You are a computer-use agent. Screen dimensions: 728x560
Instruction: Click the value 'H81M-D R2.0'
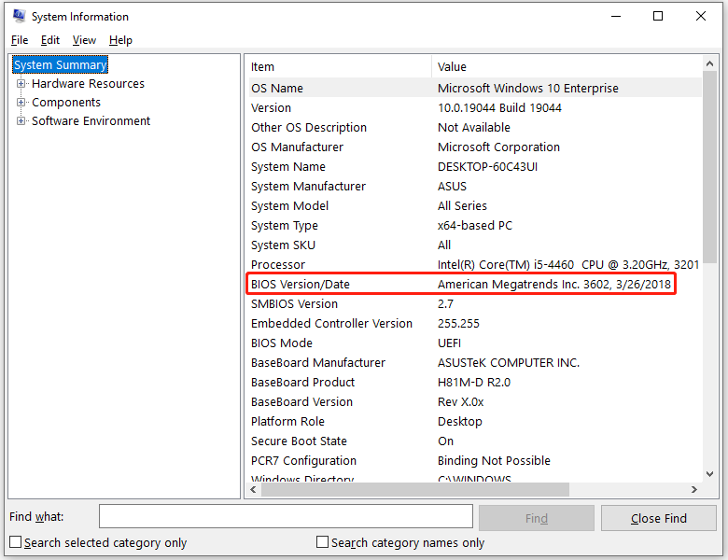tap(474, 382)
